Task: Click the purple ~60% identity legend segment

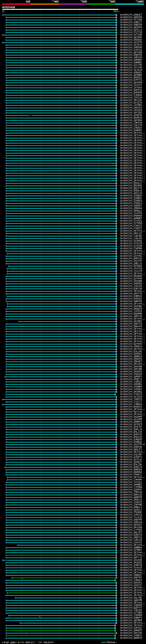Action: click(x=73, y=4)
